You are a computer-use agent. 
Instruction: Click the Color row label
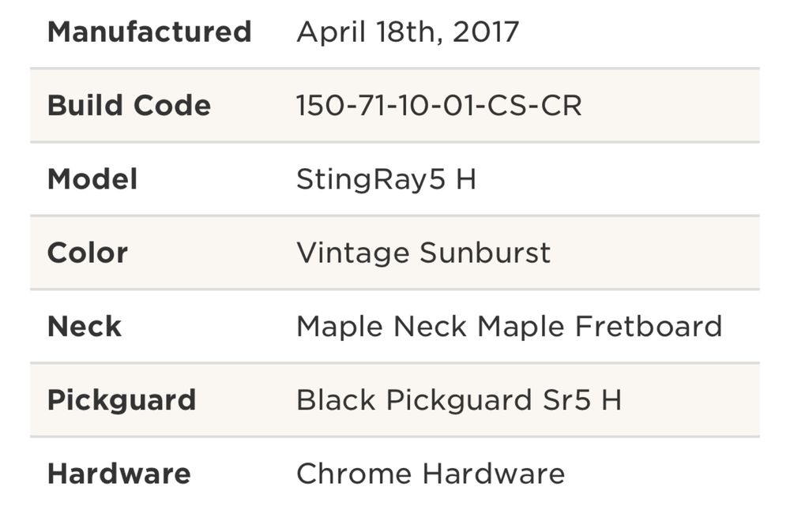(x=88, y=253)
